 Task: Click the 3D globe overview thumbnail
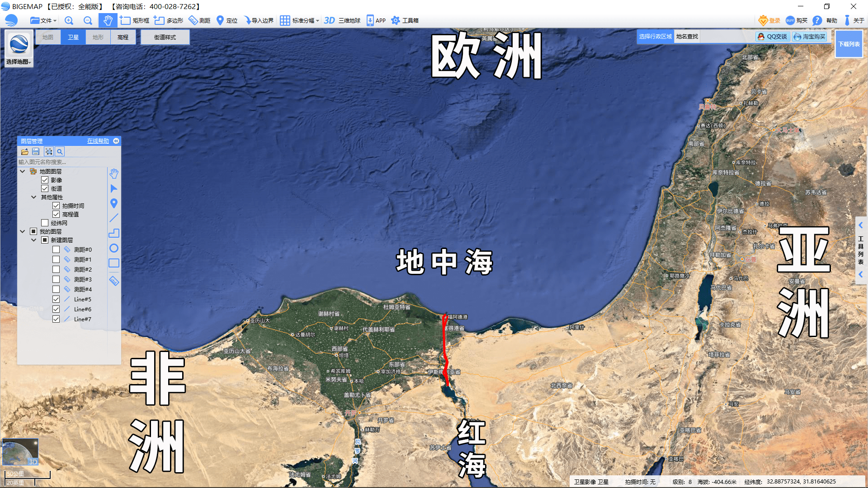pos(20,452)
